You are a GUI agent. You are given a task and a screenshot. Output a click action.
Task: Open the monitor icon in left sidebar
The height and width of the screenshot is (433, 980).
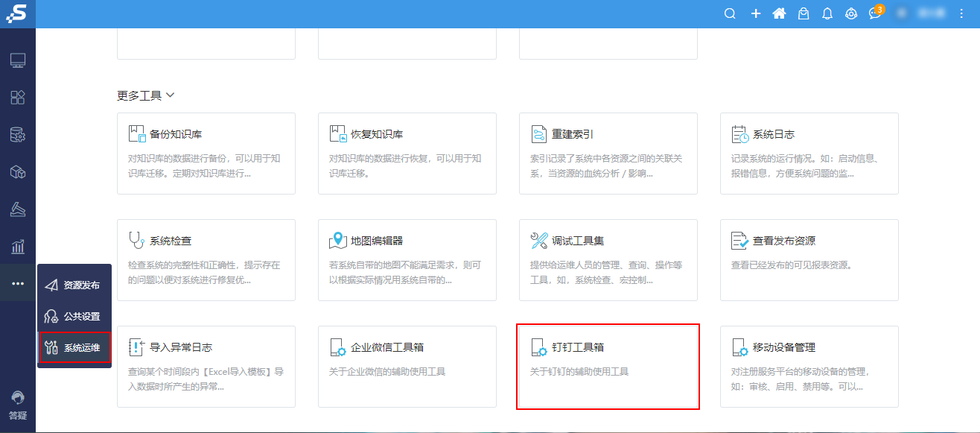click(18, 60)
